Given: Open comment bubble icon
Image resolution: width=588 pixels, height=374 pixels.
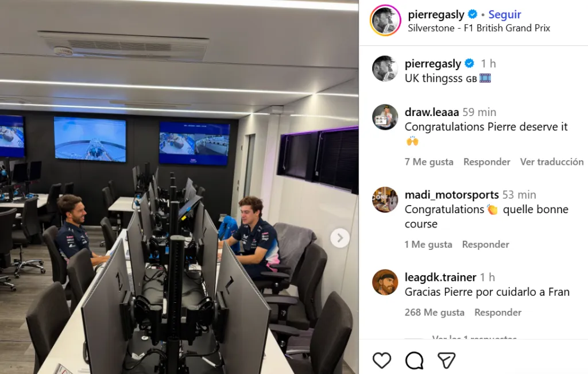Looking at the screenshot, I should (x=414, y=360).
